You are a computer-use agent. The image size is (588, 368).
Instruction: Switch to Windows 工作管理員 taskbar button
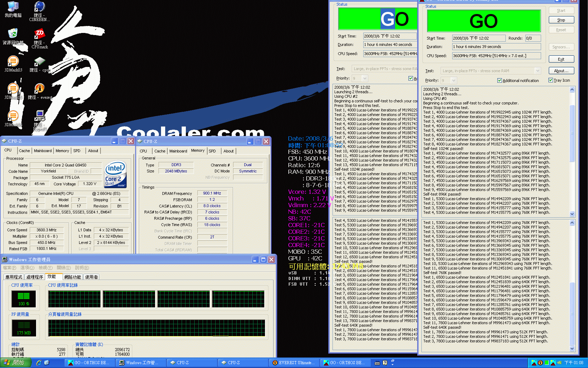tap(141, 363)
